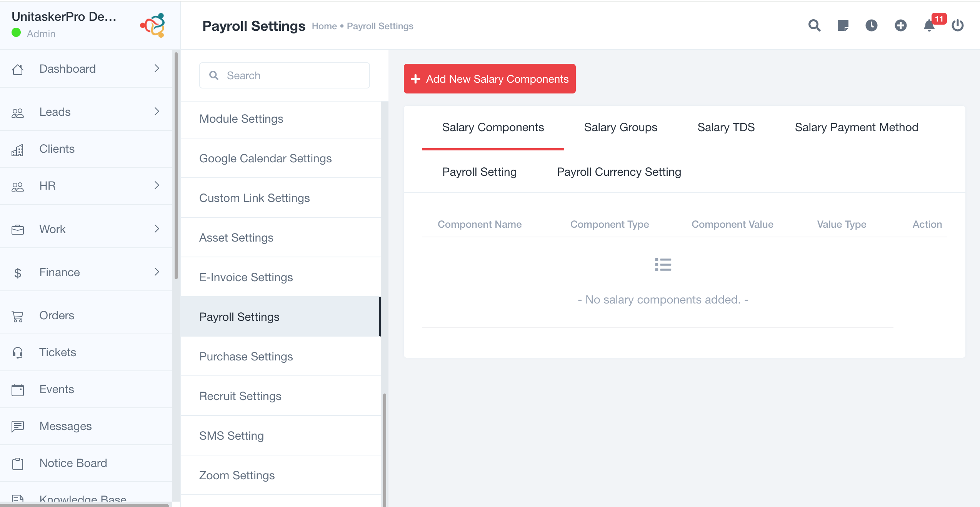Click the power logout icon
The image size is (980, 507).
tap(957, 25)
